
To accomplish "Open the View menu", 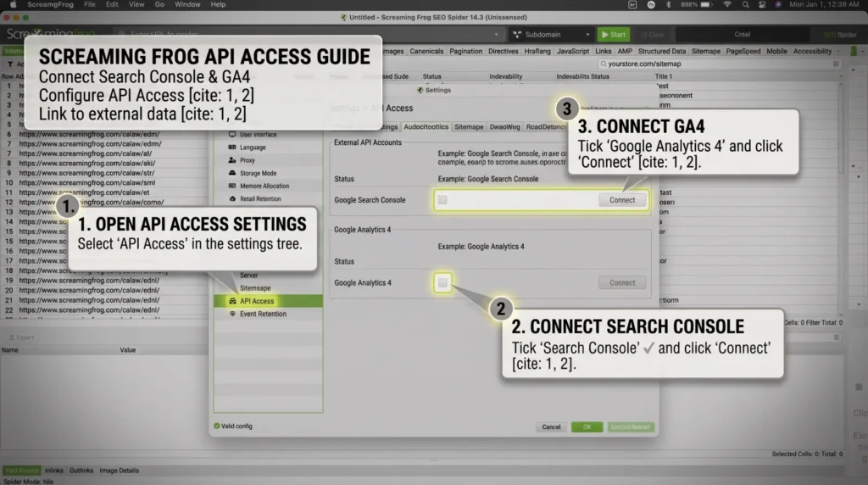I will 136,4.
